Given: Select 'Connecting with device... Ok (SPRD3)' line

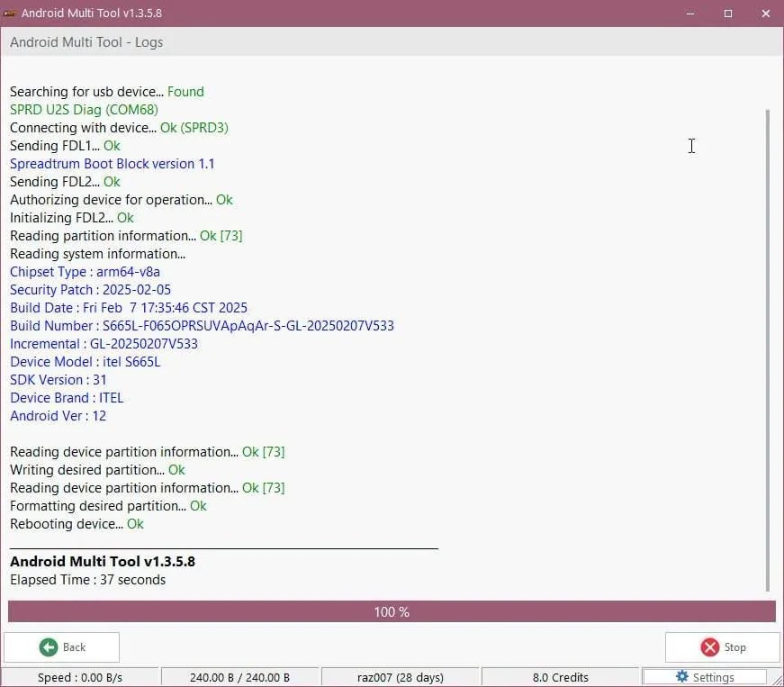Looking at the screenshot, I should click(x=119, y=128).
